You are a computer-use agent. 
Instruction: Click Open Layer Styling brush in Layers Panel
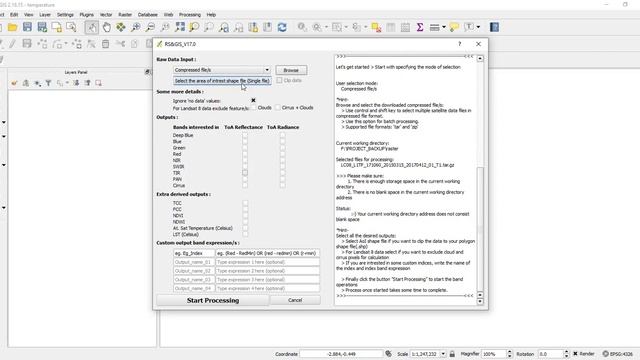coord(14,83)
